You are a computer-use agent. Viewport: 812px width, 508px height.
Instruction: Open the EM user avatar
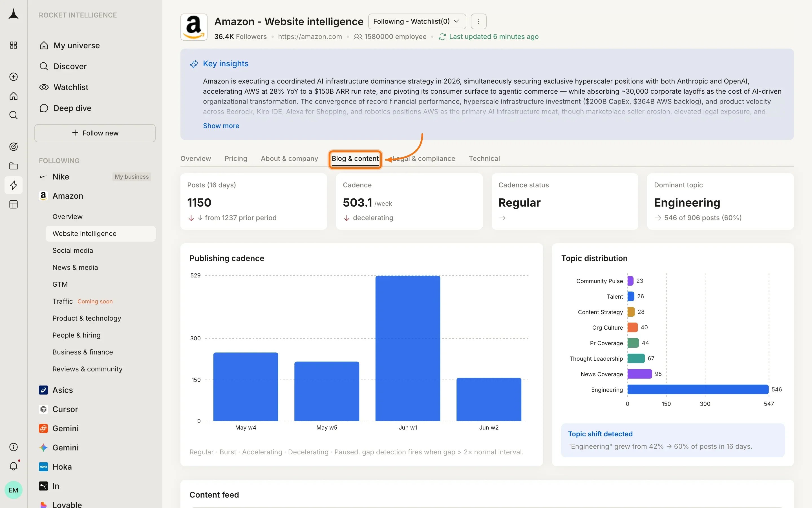point(14,490)
